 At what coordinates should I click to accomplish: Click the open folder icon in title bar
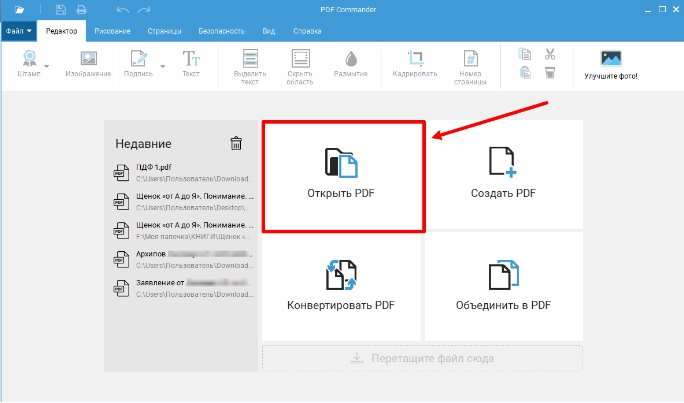[x=19, y=10]
